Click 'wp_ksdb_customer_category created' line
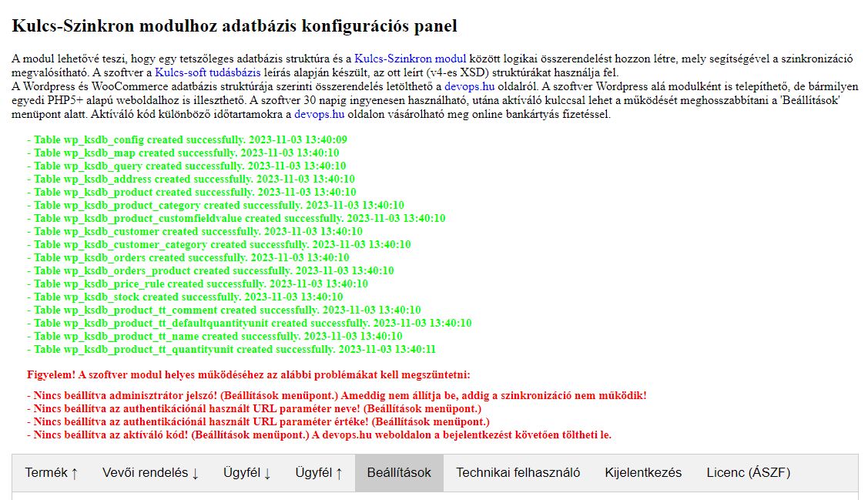 (219, 245)
